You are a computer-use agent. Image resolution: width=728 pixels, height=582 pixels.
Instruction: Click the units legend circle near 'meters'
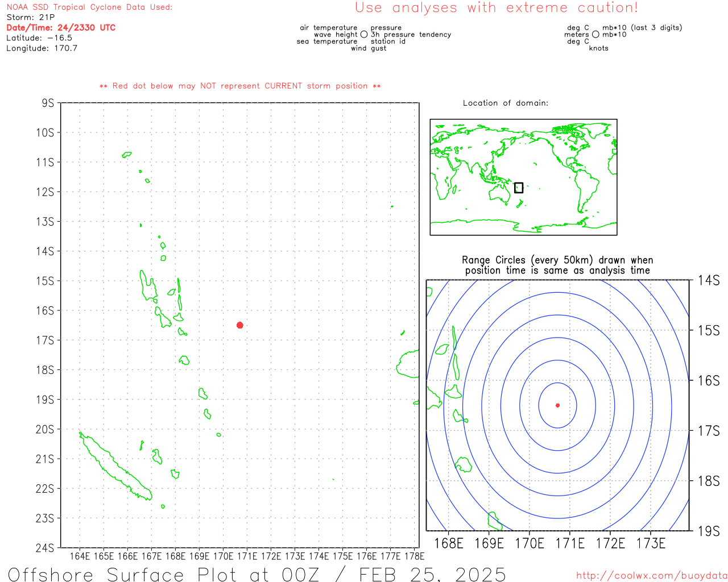point(595,35)
